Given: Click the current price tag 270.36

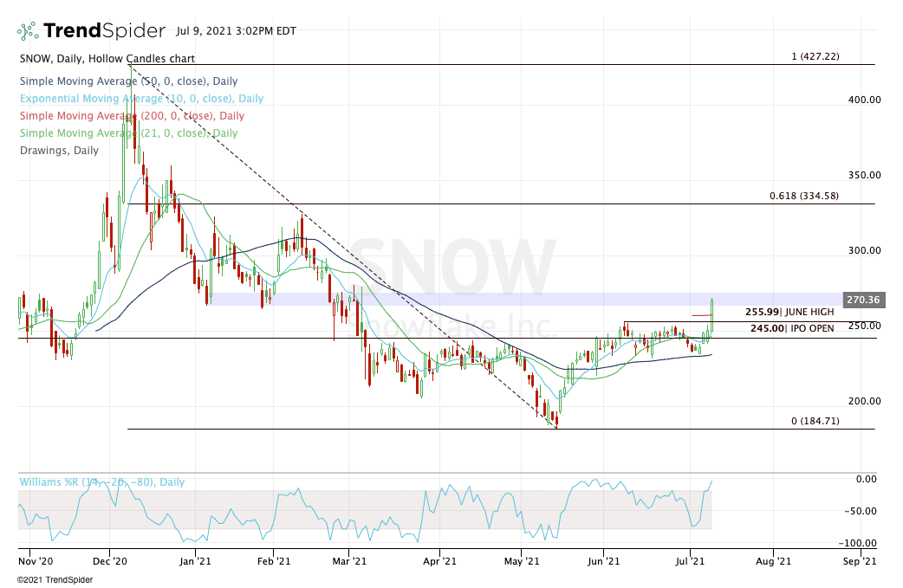Looking at the screenshot, I should pos(862,300).
